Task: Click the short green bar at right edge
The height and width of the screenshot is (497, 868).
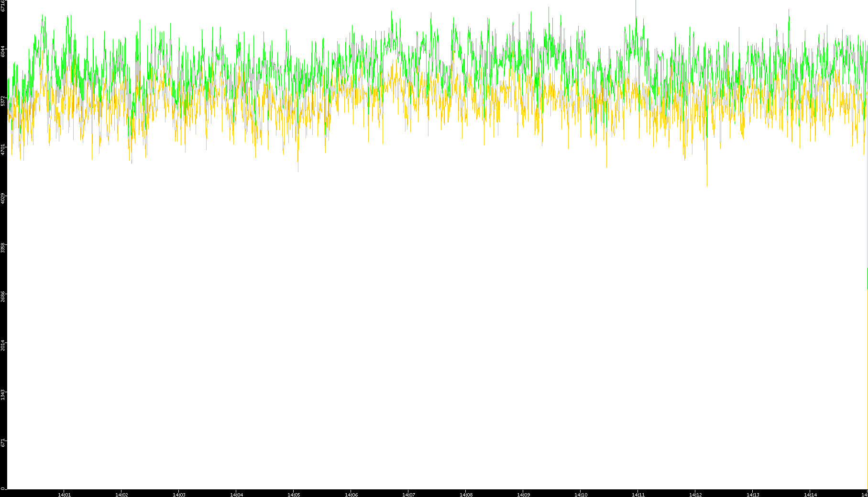Action: pyautogui.click(x=867, y=278)
